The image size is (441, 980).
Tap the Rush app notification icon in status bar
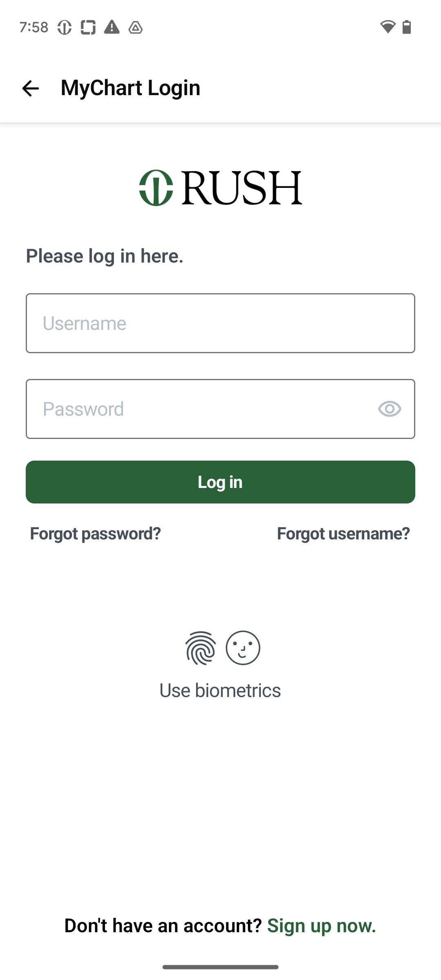pyautogui.click(x=65, y=27)
